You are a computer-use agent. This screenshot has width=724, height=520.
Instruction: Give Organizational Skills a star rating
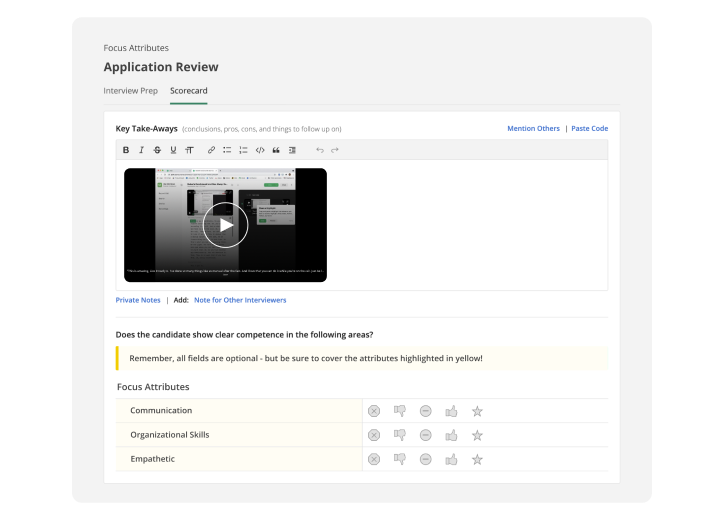pos(477,435)
